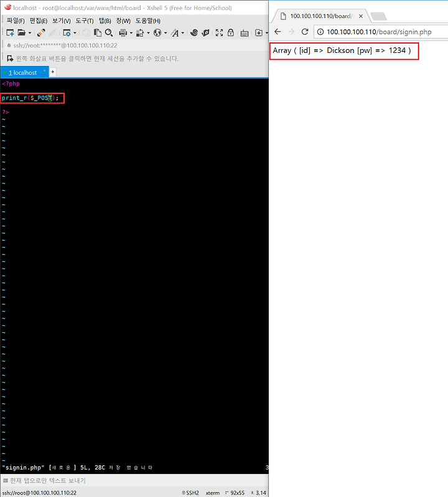
Task: Click the 92x55 terminal size status
Action: click(x=235, y=493)
